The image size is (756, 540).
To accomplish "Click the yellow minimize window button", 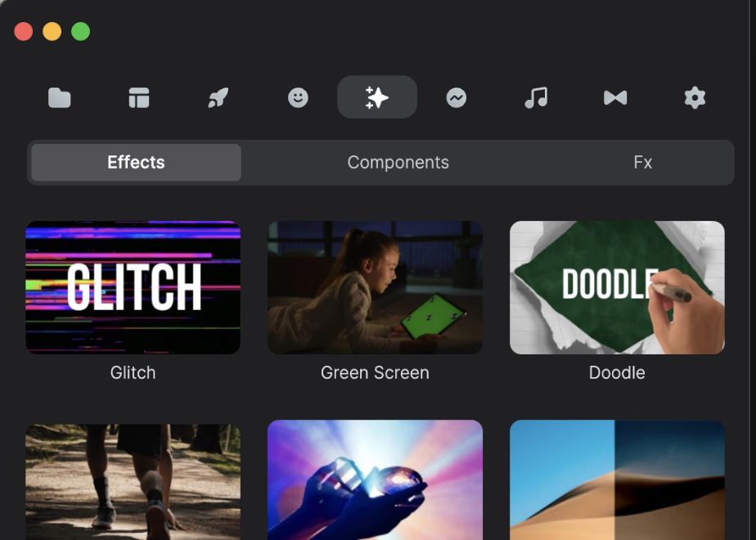I will (x=52, y=32).
